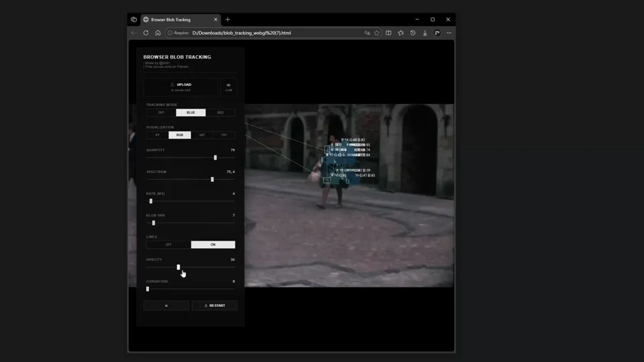This screenshot has width=644, height=362.
Task: Select the Browser Blob Tracking tab
Action: pos(180,19)
